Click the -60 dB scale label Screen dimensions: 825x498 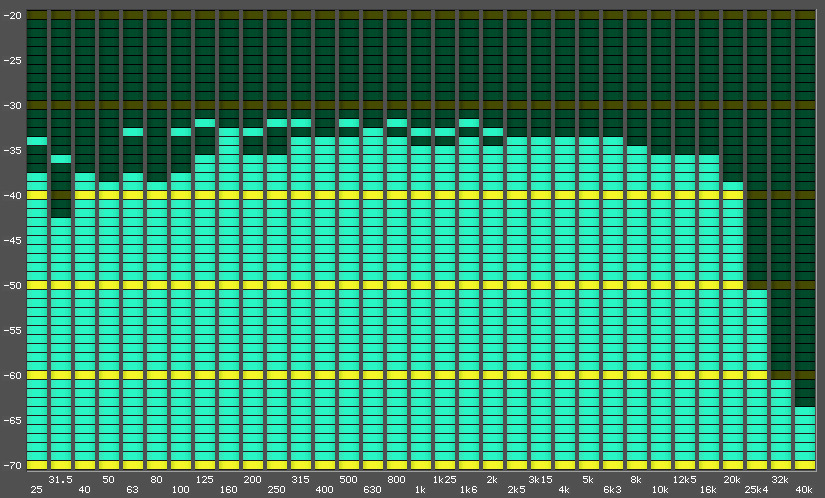pos(13,375)
